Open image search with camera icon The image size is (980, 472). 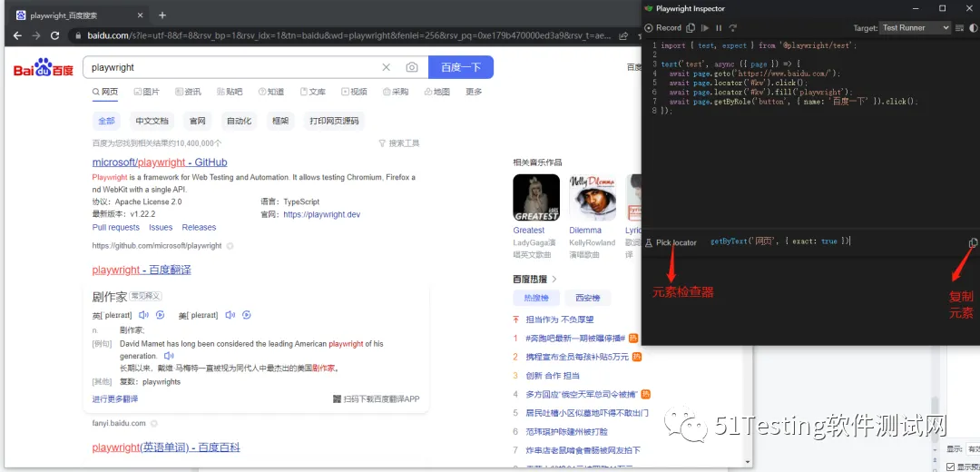tap(411, 67)
